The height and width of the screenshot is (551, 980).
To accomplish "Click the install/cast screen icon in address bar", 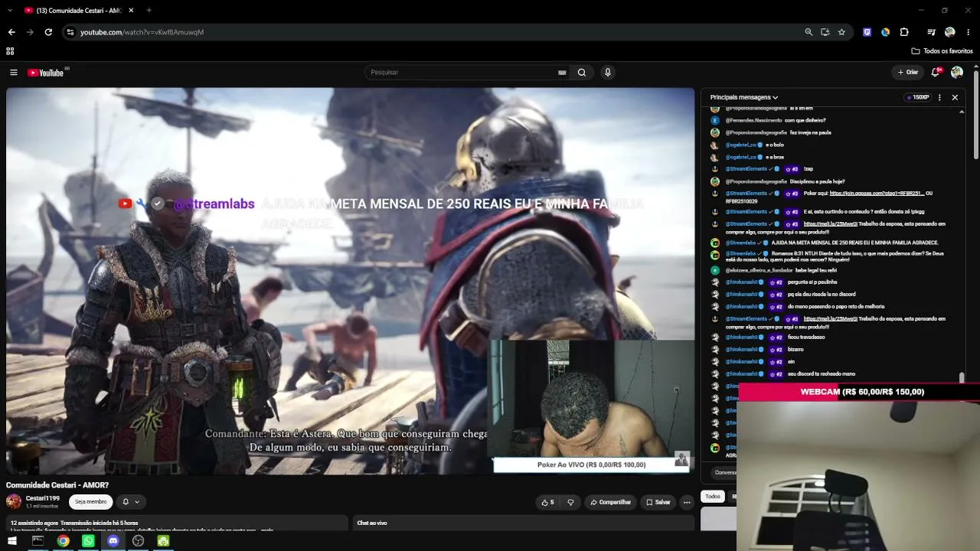I will [825, 32].
